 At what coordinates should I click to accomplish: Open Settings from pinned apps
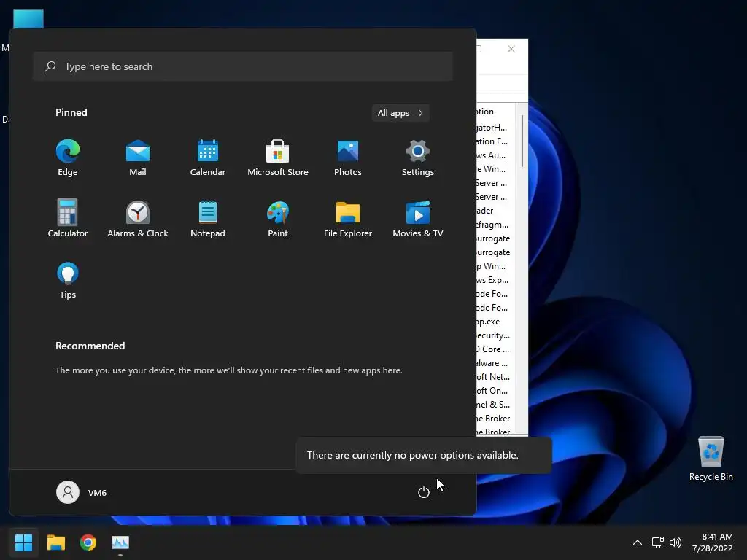click(418, 157)
